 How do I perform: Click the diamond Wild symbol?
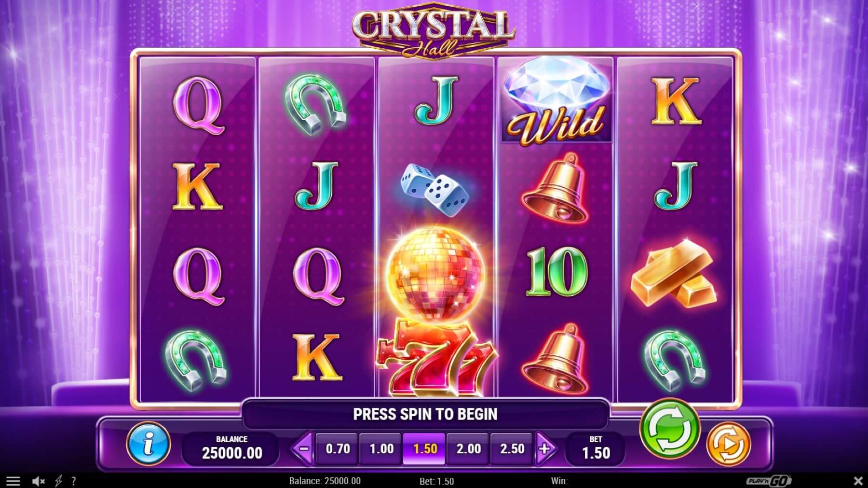point(556,100)
